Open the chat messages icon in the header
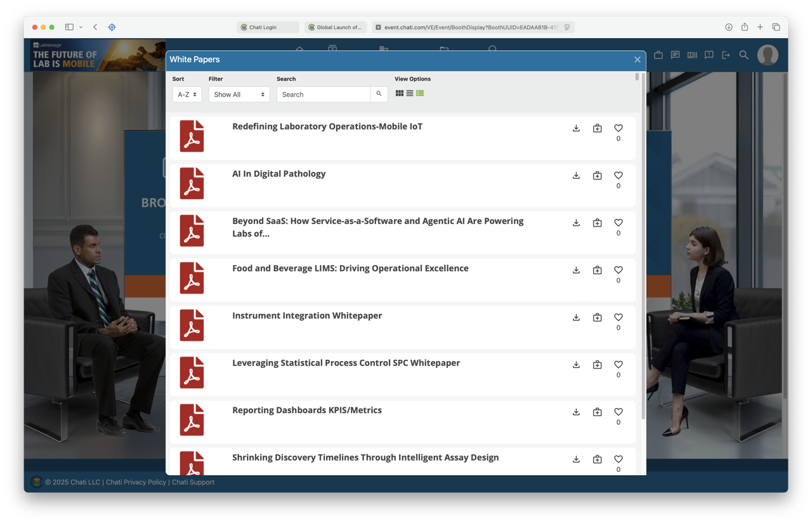812x524 pixels. [x=675, y=55]
